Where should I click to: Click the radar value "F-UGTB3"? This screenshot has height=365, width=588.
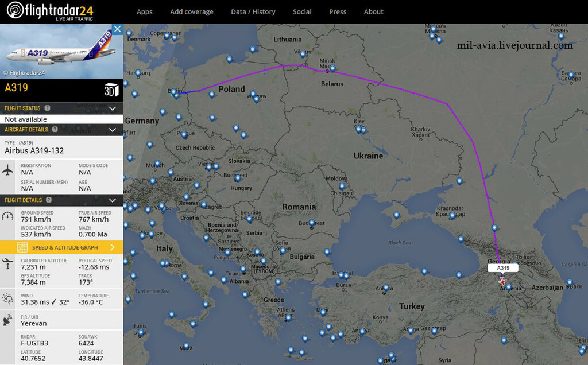[34, 343]
